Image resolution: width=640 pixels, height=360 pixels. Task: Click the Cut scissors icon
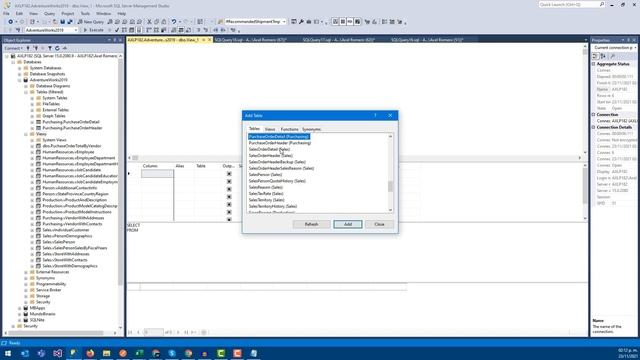(x=149, y=22)
